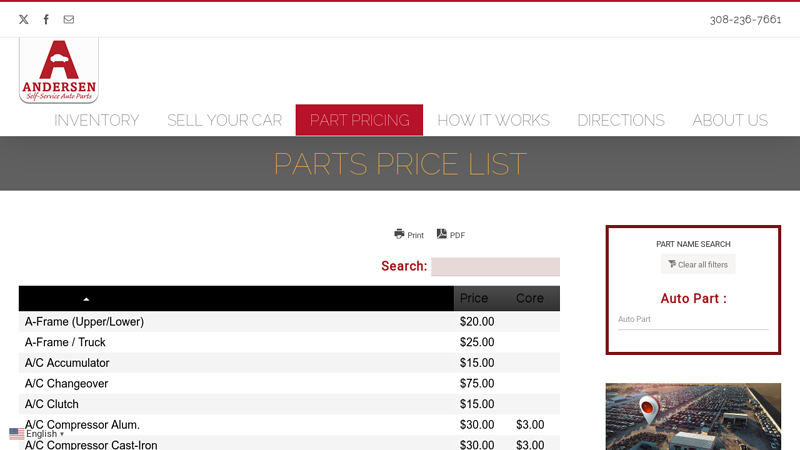Navigate to Directions

click(x=621, y=120)
